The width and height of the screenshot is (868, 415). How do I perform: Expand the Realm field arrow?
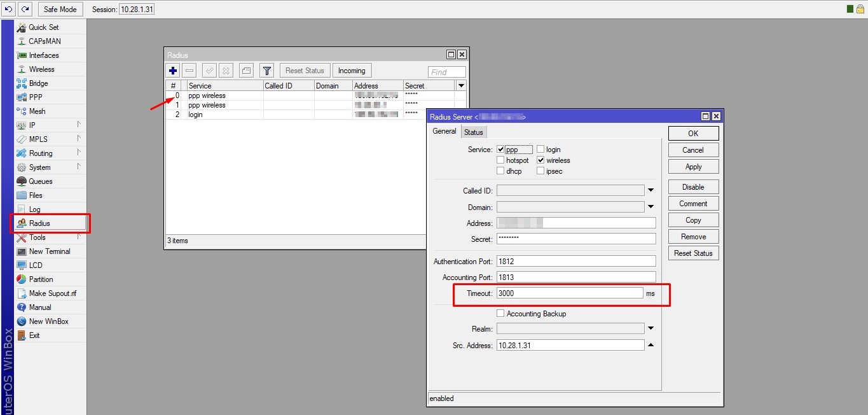click(x=651, y=329)
